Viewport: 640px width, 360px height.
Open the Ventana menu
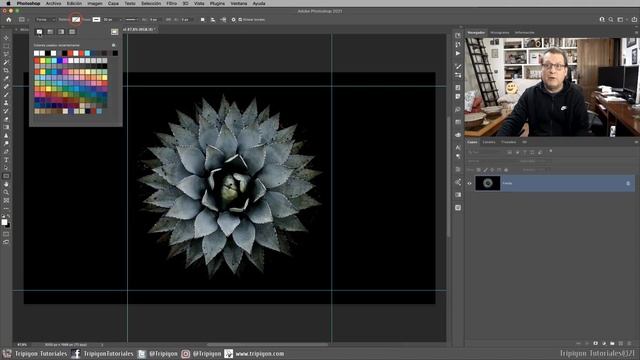tap(239, 3)
